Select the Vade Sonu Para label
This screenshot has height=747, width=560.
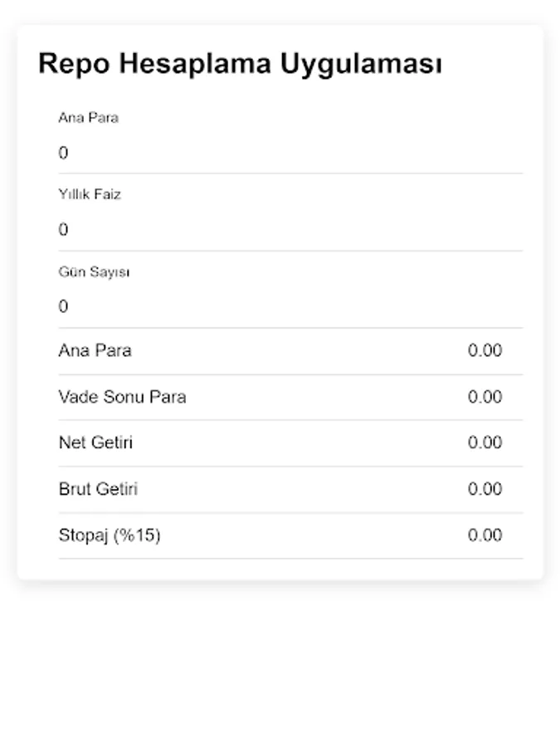122,397
